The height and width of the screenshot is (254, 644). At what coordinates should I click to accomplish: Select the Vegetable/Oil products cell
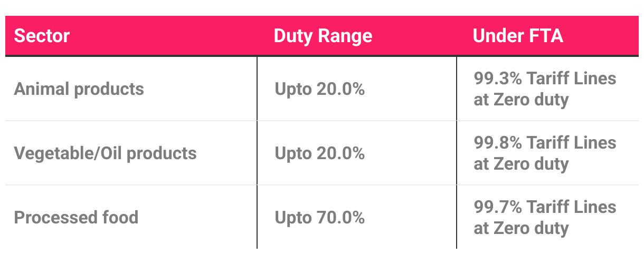coord(105,153)
